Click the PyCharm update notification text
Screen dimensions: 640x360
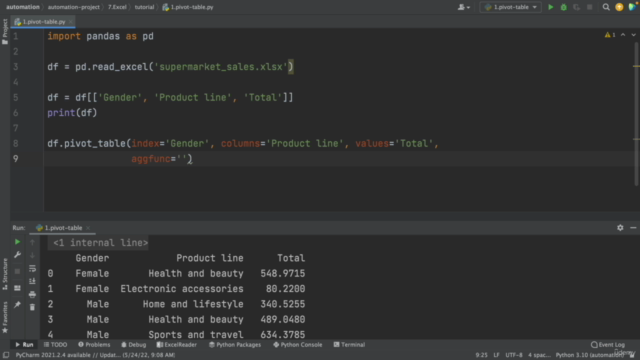tap(95, 355)
